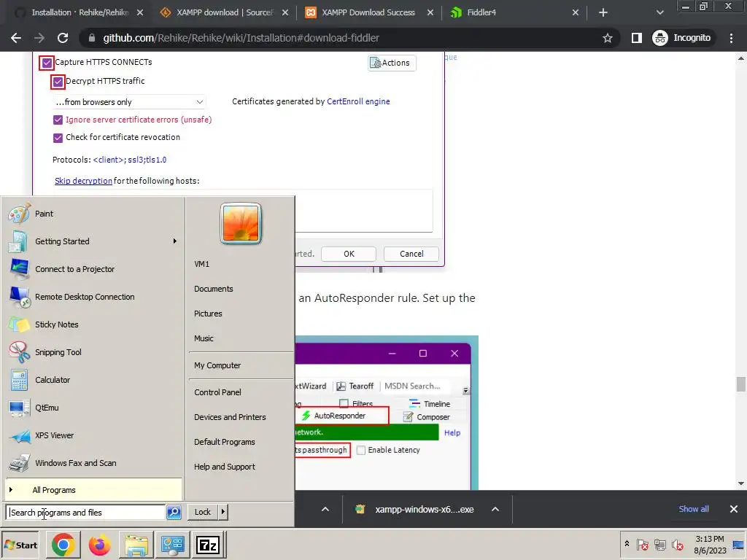This screenshot has width=747, height=560.
Task: Toggle Check for certificate revocation checkbox
Action: pos(58,138)
